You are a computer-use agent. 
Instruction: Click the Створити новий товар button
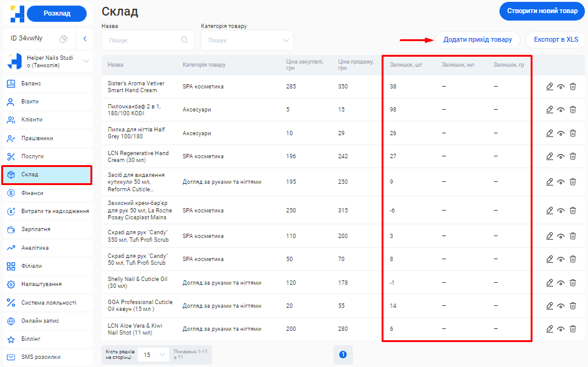click(x=541, y=11)
